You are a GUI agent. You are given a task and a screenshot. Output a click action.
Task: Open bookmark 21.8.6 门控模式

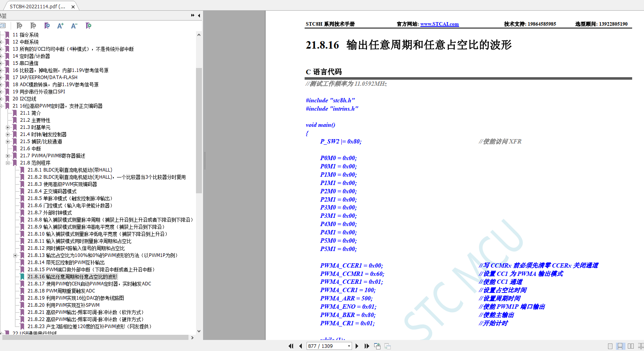pyautogui.click(x=70, y=206)
